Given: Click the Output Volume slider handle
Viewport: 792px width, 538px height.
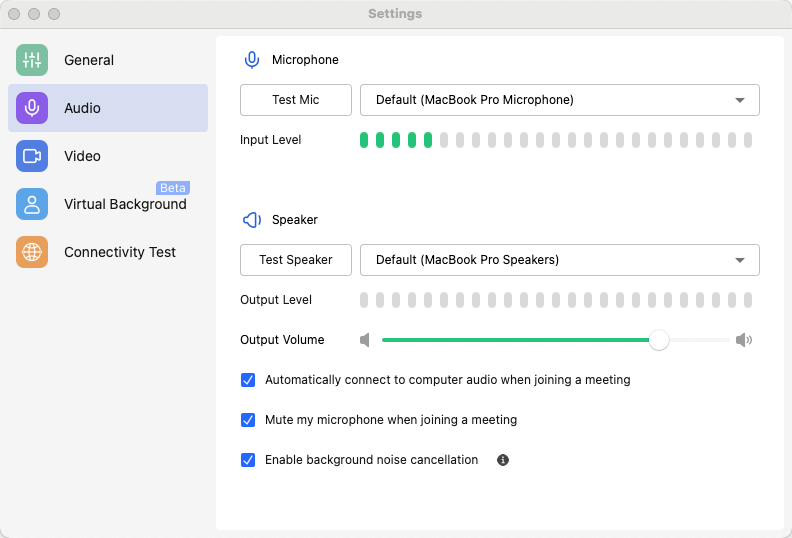Looking at the screenshot, I should click(x=659, y=340).
